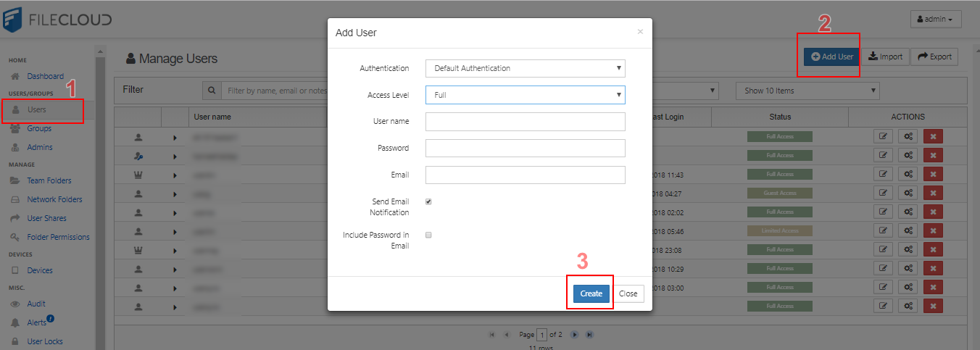Expand the first user row arrow

pyautogui.click(x=174, y=137)
